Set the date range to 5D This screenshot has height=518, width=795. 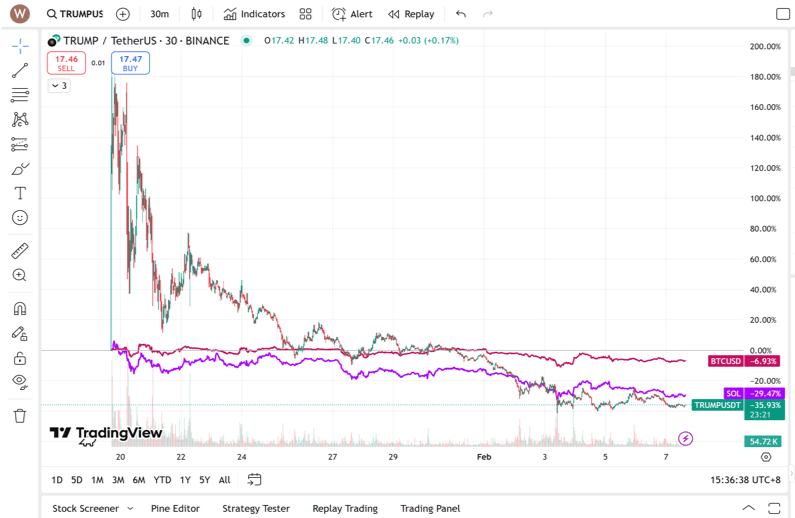(x=77, y=480)
